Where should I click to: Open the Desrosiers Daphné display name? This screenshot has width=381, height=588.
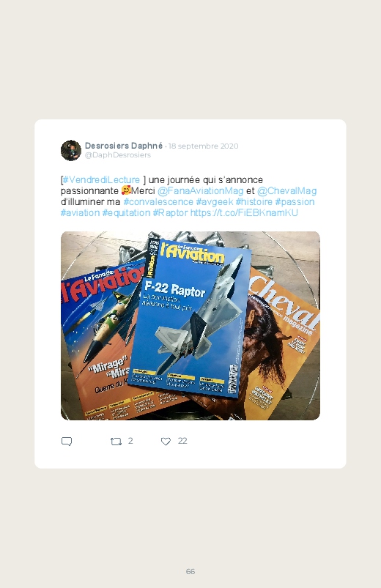124,146
